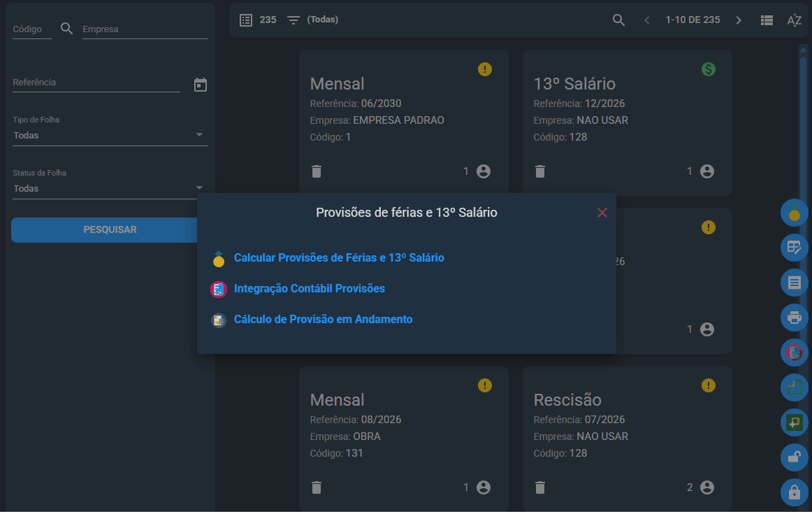Click the accounting calculator floating button
This screenshot has height=512, width=812.
795,353
